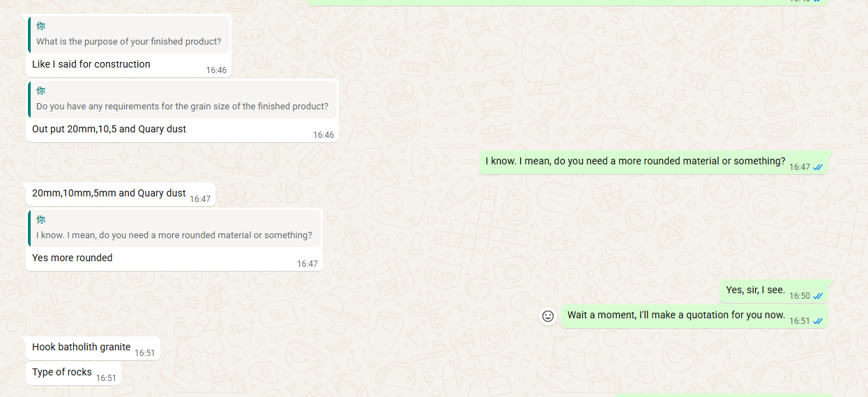Select sent text 'Wait a moment, I'll make a quotation'
Image resolution: width=868 pixels, height=397 pixels.
(x=676, y=315)
